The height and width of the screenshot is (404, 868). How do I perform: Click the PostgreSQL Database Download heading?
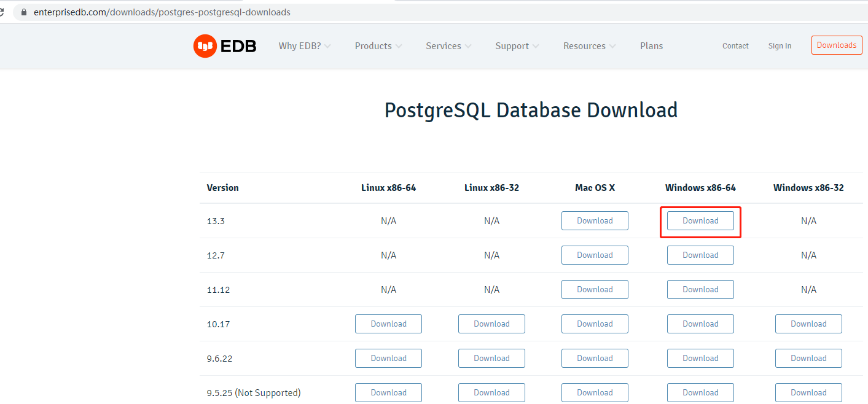(531, 111)
